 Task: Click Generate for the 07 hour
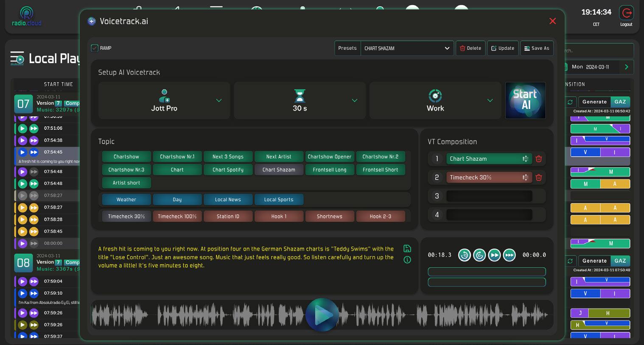coord(594,102)
